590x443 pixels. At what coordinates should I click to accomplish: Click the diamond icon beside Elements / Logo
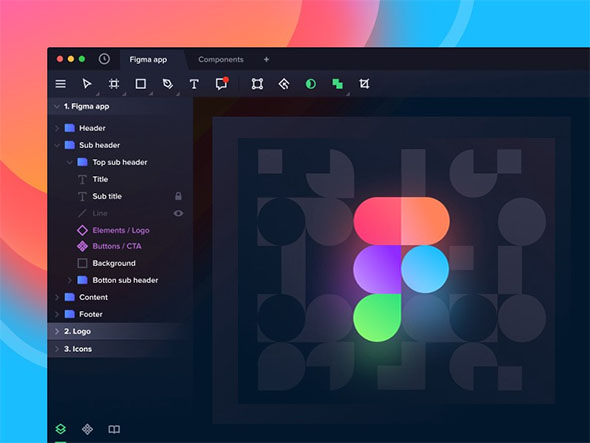pyautogui.click(x=82, y=230)
